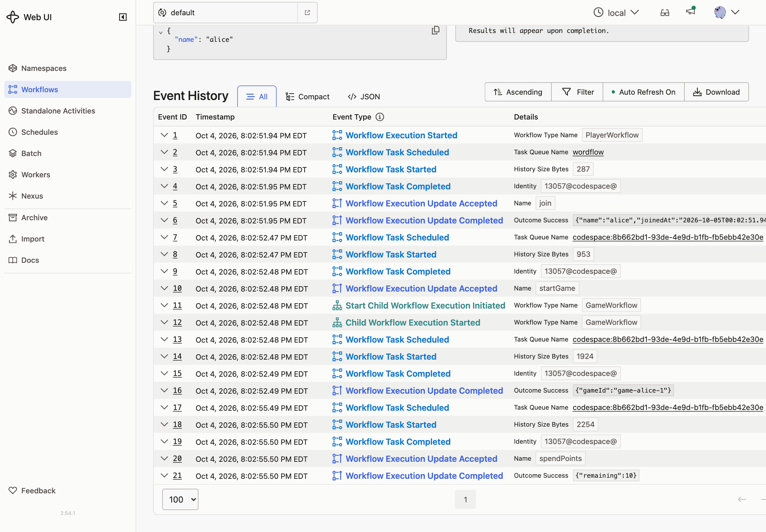Viewport: 766px width, 532px height.
Task: Copy the input JSON to clipboard
Action: coord(435,31)
